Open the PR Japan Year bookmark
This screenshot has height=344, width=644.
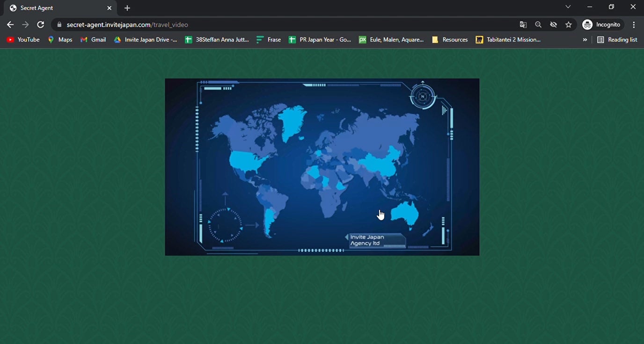(x=320, y=40)
